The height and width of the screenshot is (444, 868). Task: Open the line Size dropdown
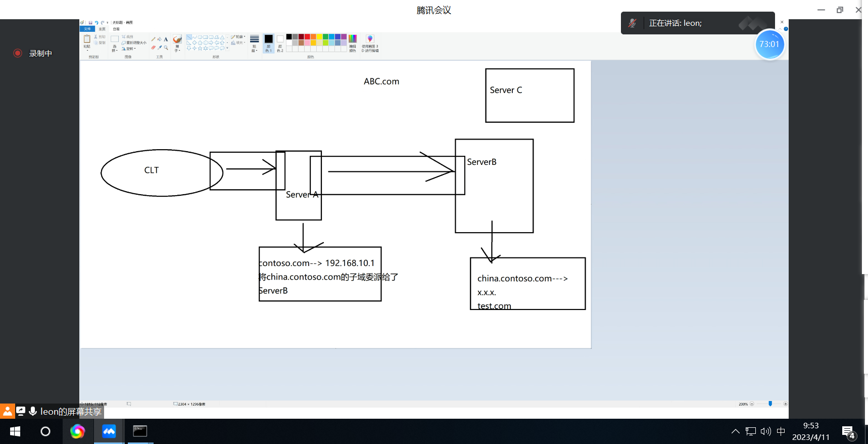click(254, 43)
